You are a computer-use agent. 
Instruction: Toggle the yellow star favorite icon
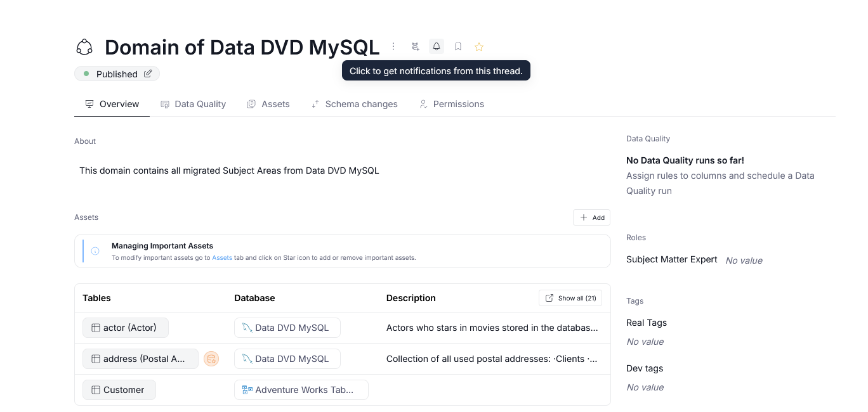(479, 46)
